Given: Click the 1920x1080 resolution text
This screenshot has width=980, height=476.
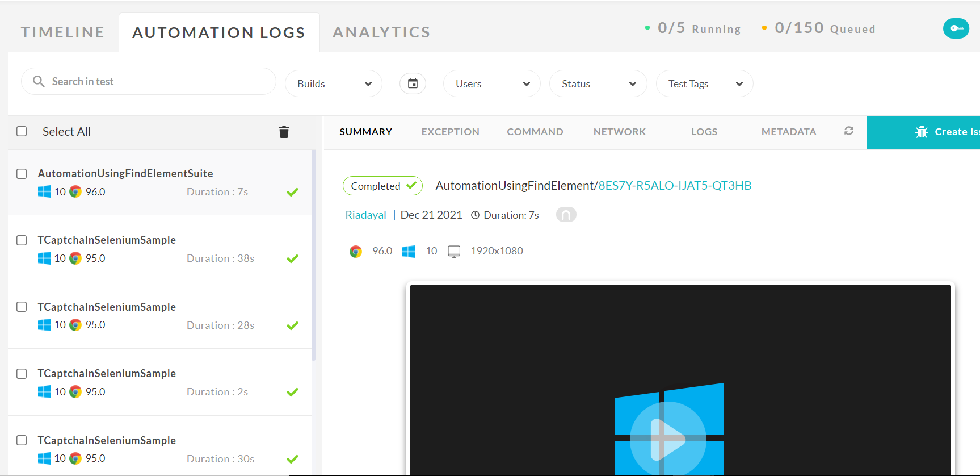Looking at the screenshot, I should pos(497,251).
